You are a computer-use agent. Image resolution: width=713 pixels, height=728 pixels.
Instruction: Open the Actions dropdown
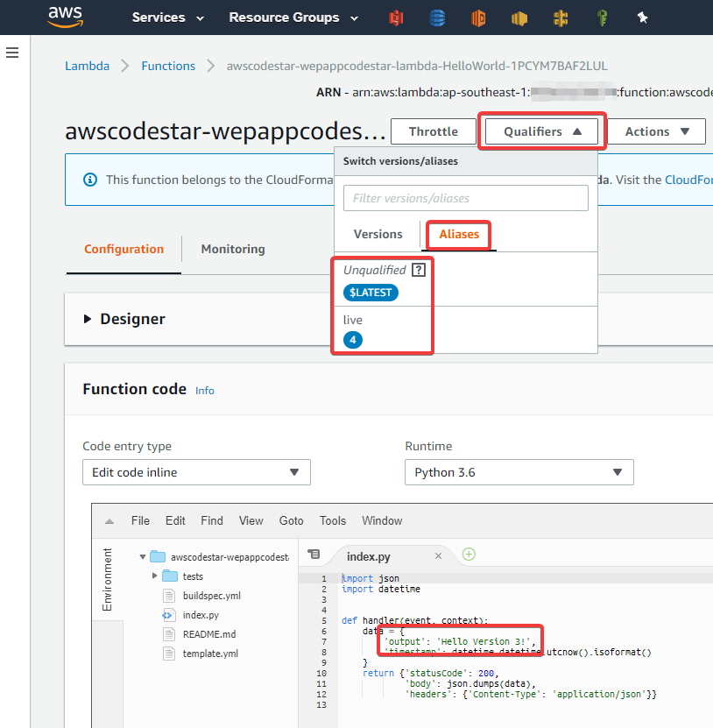pyautogui.click(x=656, y=131)
